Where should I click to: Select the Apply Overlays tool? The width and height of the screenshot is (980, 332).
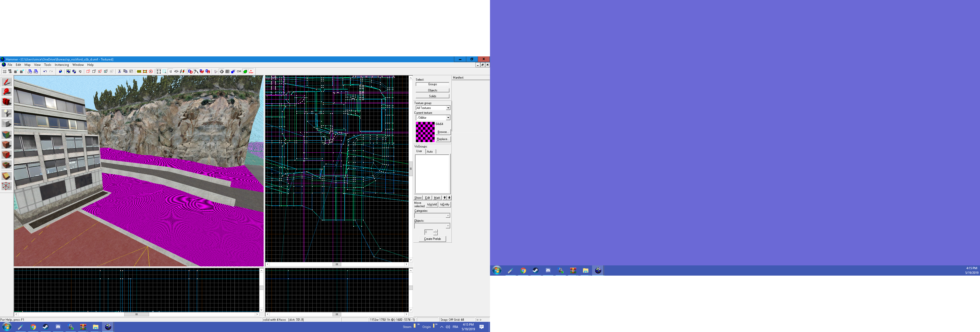7,165
